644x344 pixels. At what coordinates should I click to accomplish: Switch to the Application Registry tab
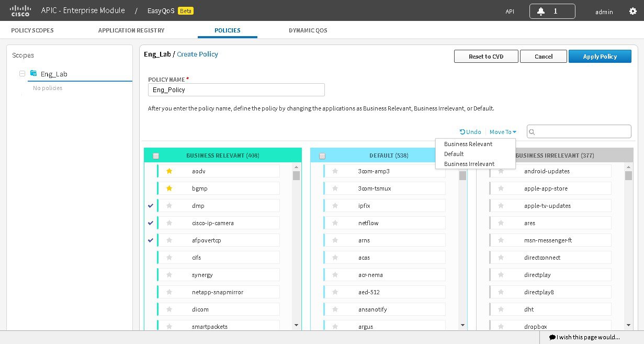pyautogui.click(x=131, y=30)
